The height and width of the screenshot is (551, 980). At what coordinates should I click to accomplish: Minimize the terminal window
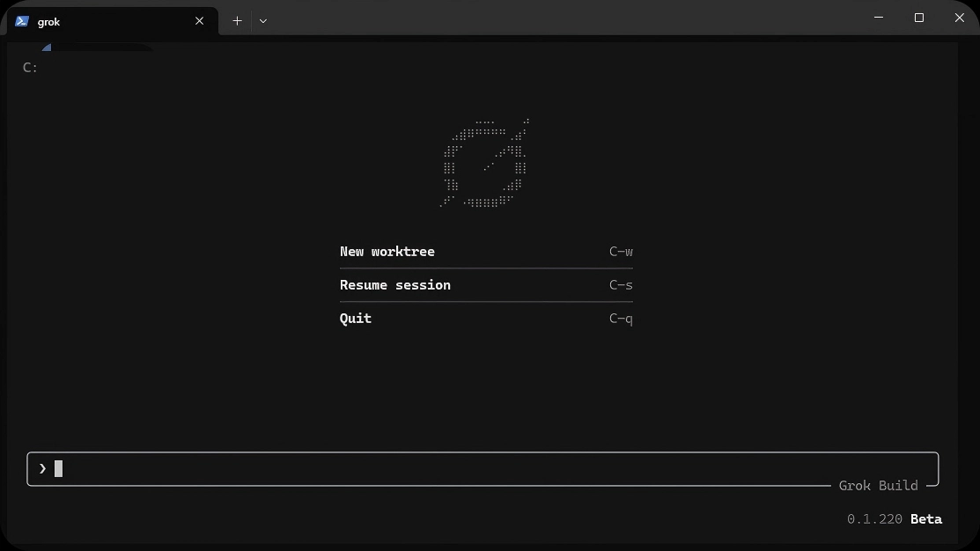pos(879,18)
